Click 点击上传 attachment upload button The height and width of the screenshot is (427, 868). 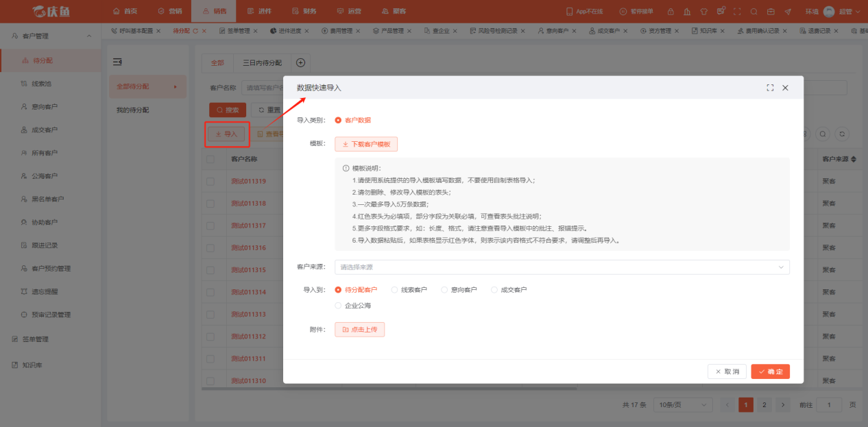[359, 330]
